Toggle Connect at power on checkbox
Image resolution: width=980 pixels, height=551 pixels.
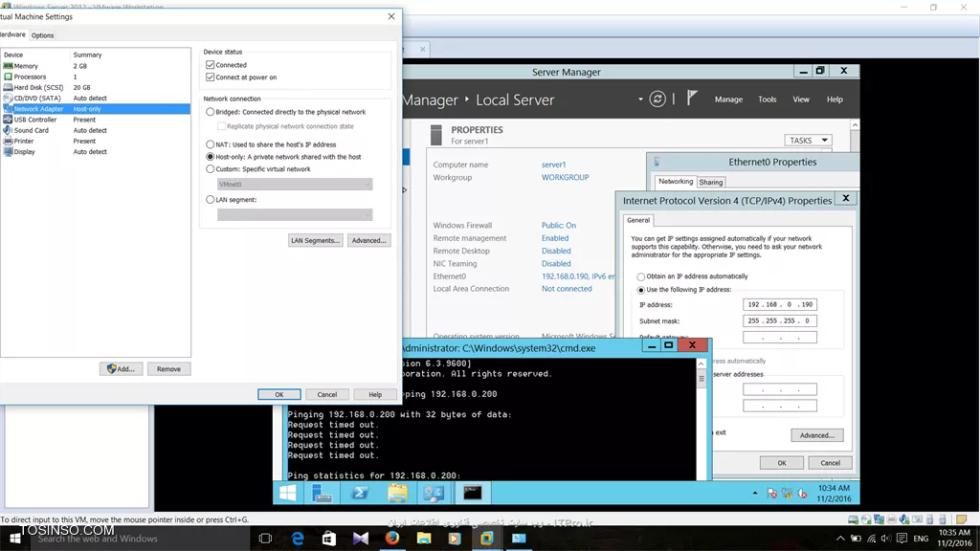click(x=210, y=77)
